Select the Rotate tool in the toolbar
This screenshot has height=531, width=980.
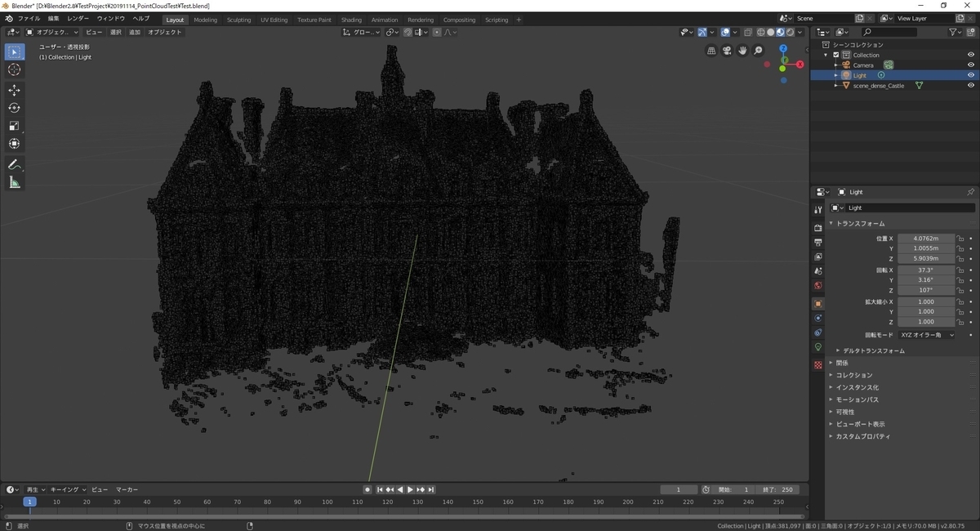(x=14, y=107)
